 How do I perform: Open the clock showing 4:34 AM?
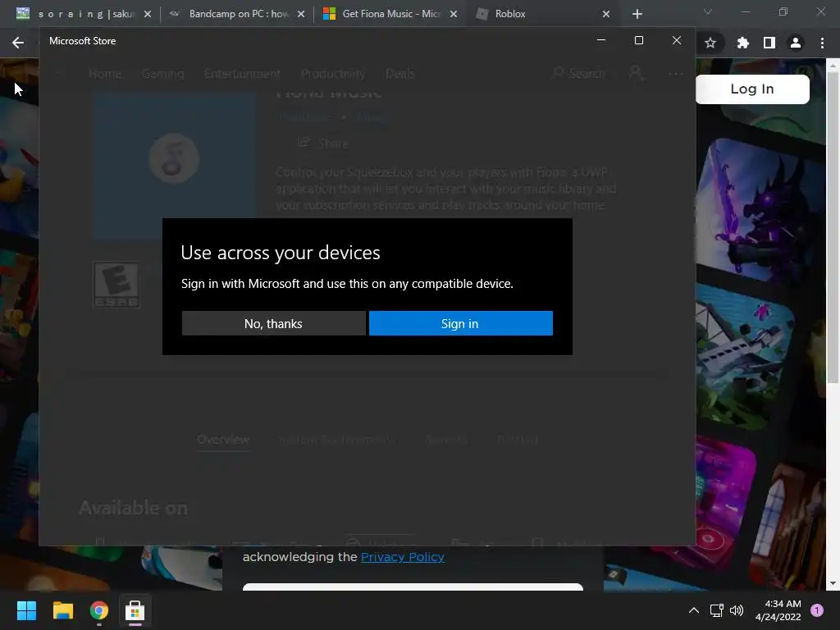(778, 610)
